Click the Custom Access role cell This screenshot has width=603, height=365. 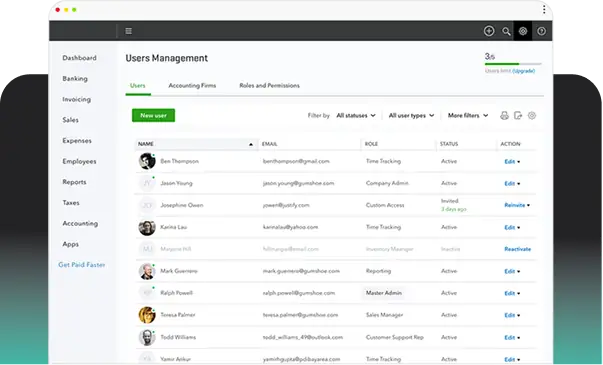pos(385,205)
